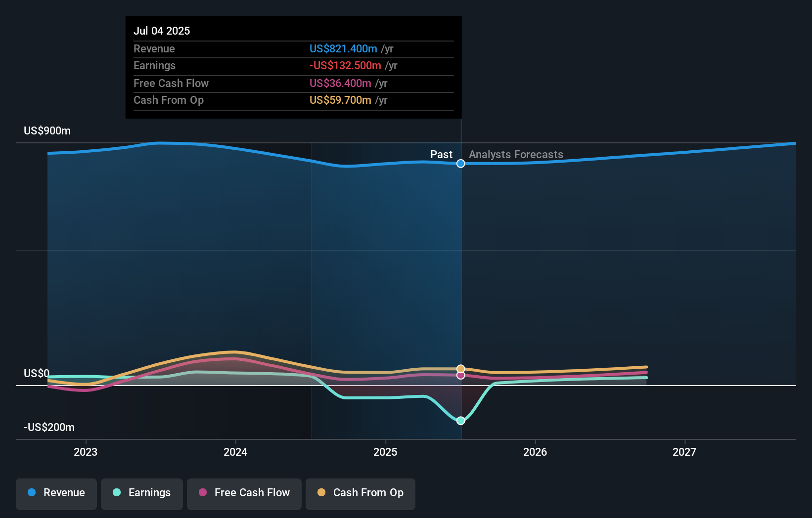
Task: Toggle the Earnings series off
Action: point(141,493)
